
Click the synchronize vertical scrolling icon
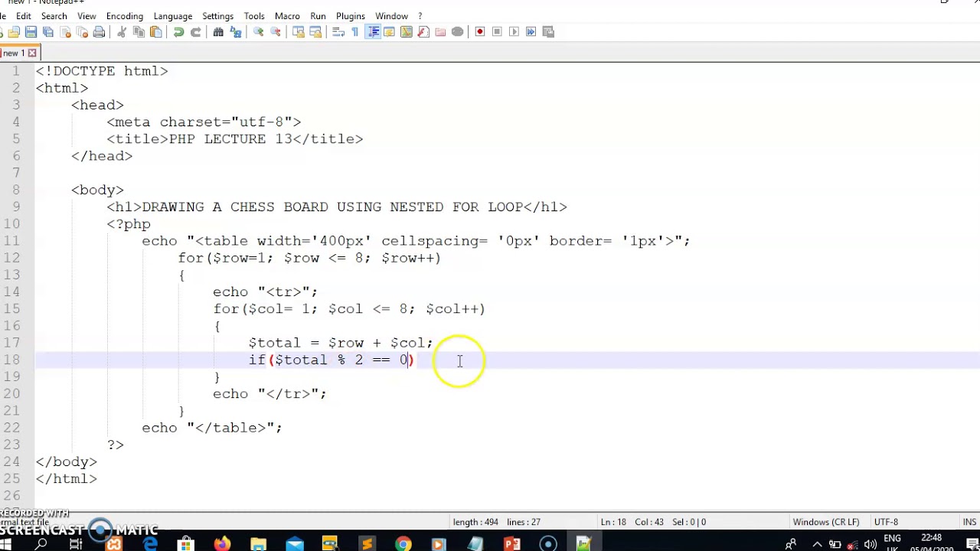point(299,31)
